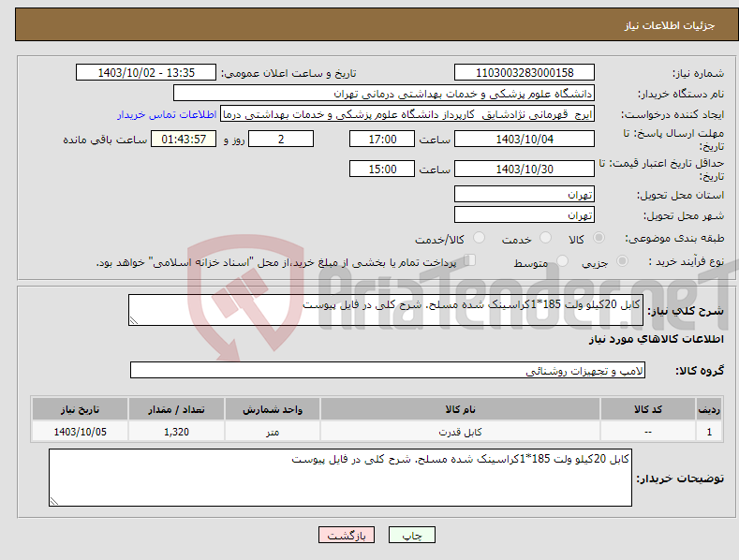The image size is (739, 560).
Task: Click the need date cell 1403/10/05
Action: pos(80,432)
